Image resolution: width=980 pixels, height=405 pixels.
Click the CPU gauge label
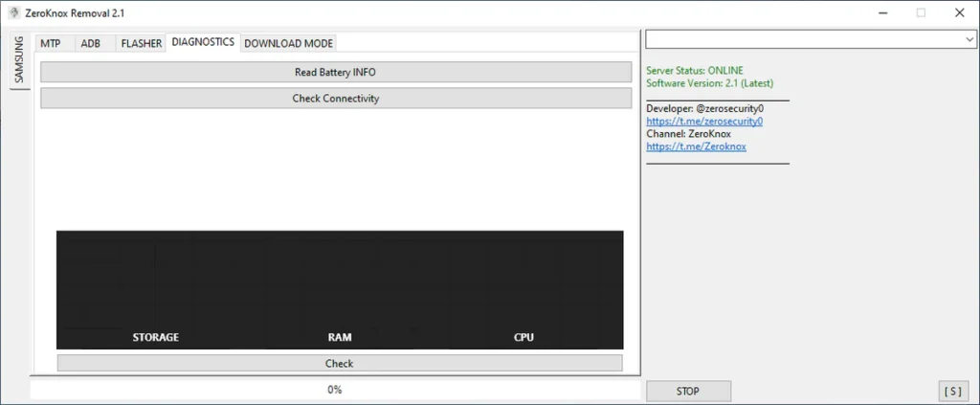(523, 337)
